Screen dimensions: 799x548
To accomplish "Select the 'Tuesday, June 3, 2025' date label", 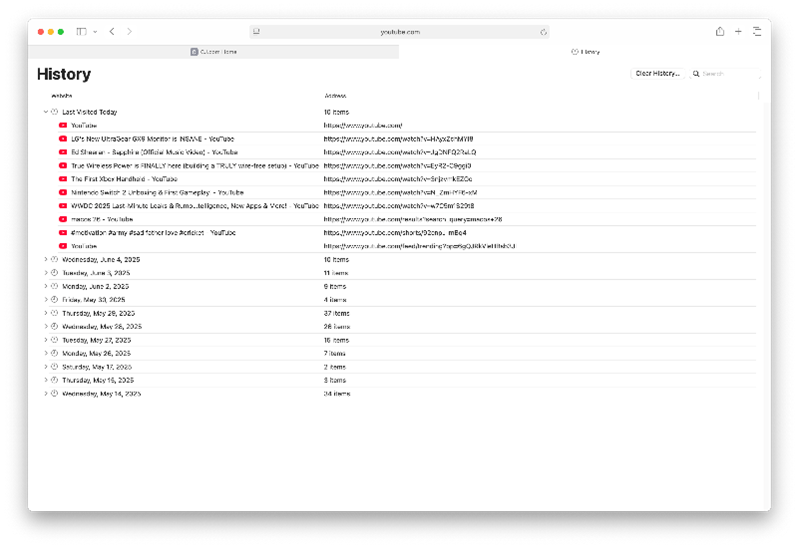I will [96, 273].
